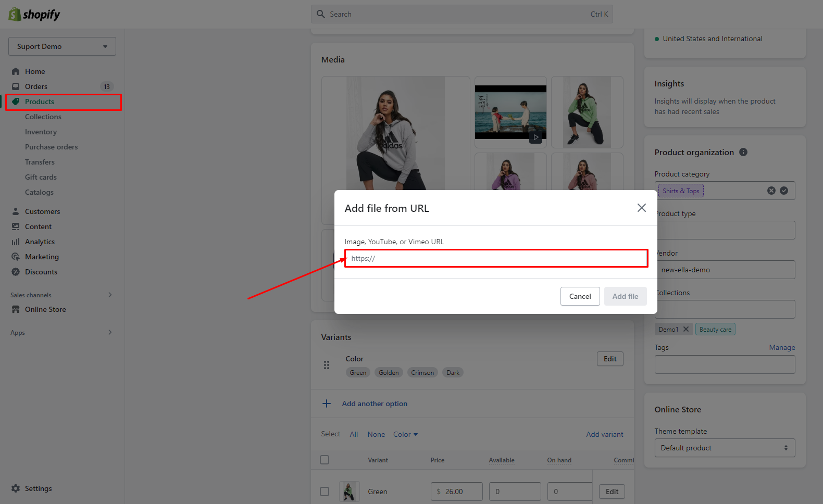Grab the Color option drag handle
The height and width of the screenshot is (504, 823).
coord(327,365)
